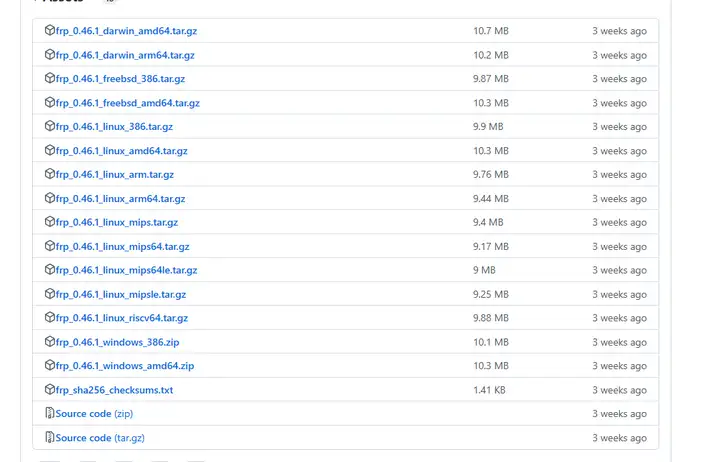Click the 9 MB size of linux_mips64le
This screenshot has width=720, height=462.
(x=484, y=270)
